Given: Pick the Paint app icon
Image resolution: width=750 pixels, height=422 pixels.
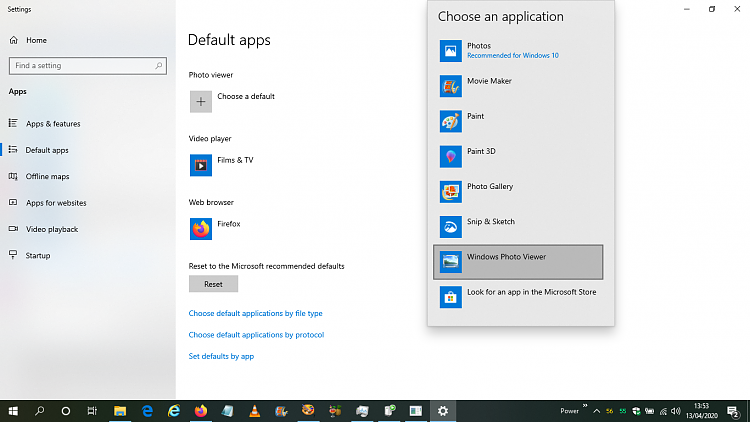Looking at the screenshot, I should click(x=451, y=121).
